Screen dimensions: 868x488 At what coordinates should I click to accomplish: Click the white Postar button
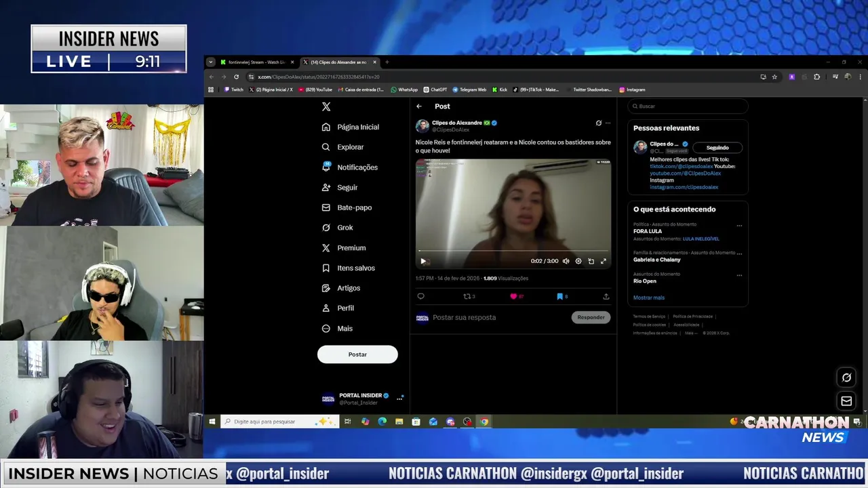tap(357, 354)
